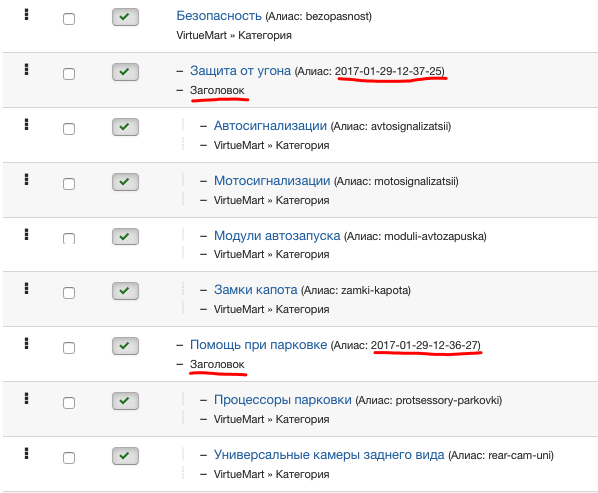
Task: Open the Безопасность menu item
Action: point(219,16)
